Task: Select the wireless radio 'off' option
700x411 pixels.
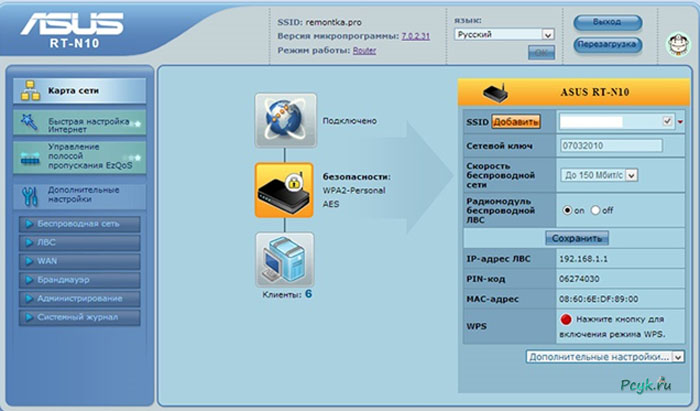Action: click(597, 211)
